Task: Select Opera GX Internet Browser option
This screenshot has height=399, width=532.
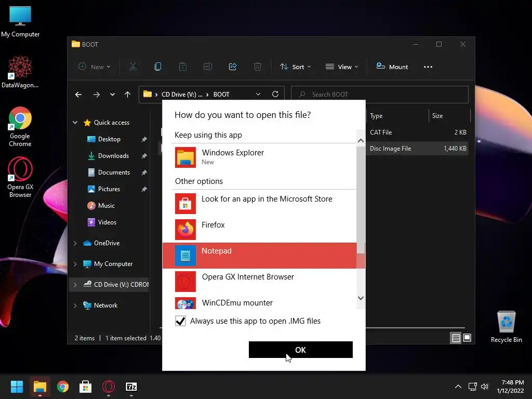Action: tap(259, 281)
